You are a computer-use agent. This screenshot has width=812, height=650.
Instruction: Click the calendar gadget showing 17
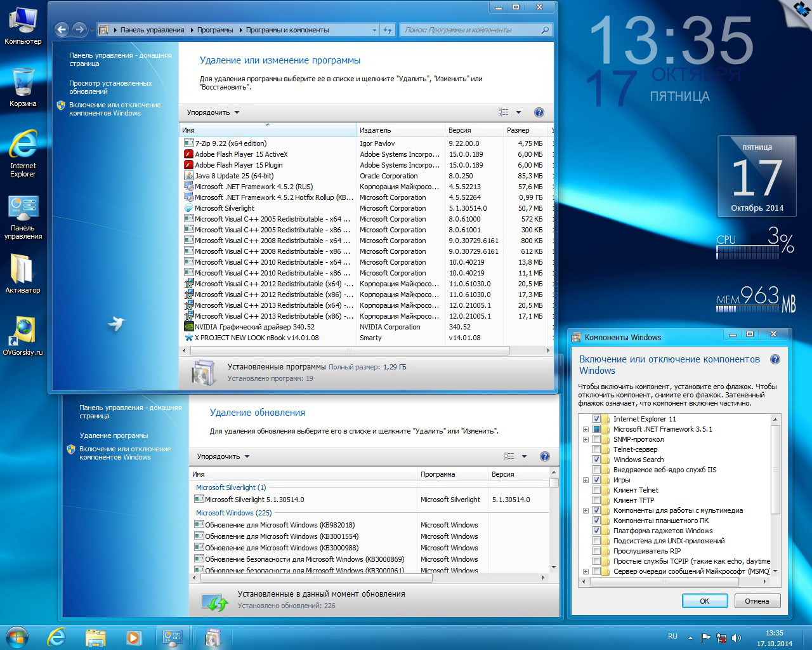tap(757, 178)
